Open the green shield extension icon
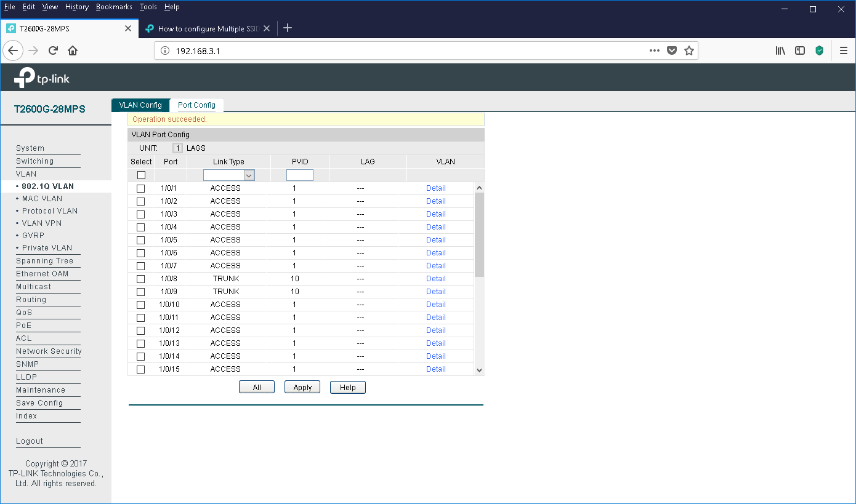 (x=820, y=50)
